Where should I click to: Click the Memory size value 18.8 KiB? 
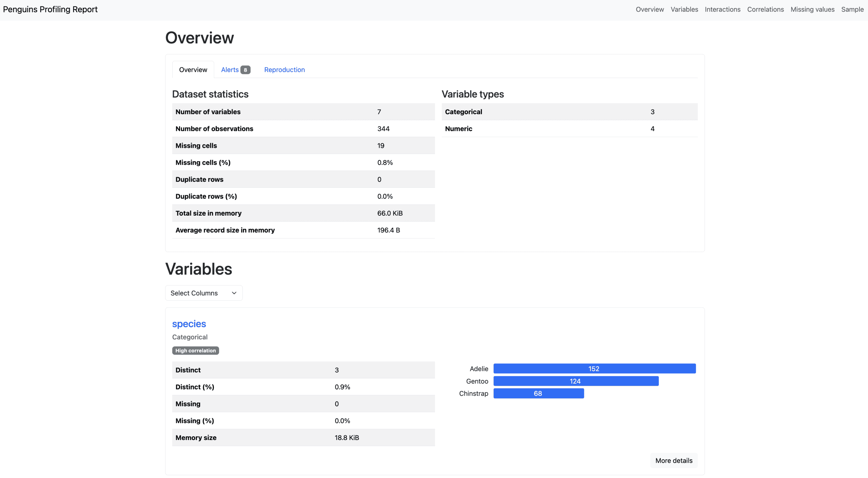(347, 437)
